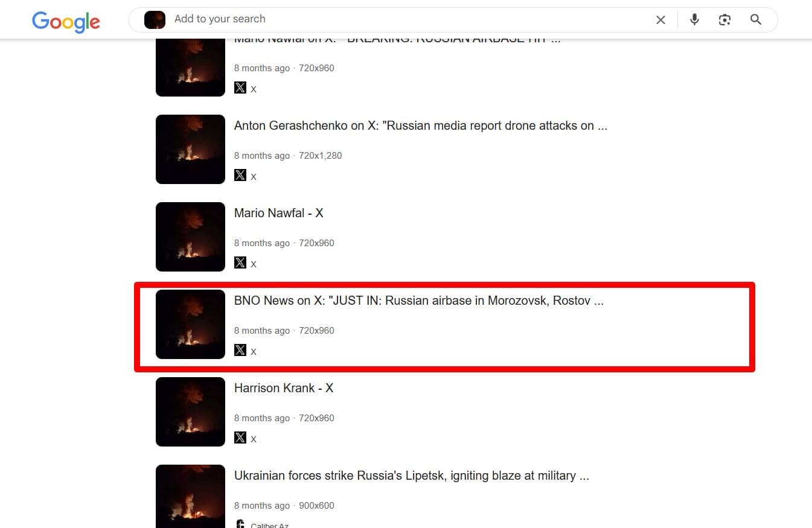Open Google Lens camera search icon

(724, 20)
